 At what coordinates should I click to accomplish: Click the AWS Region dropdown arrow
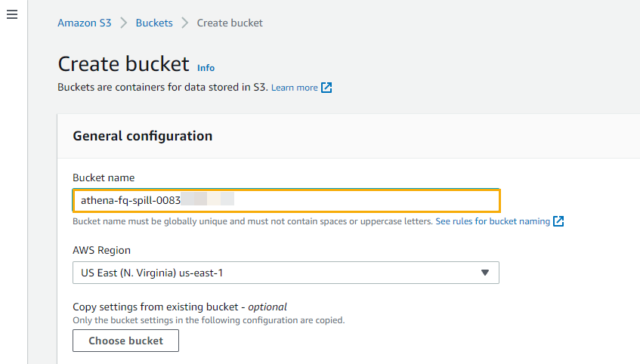485,273
